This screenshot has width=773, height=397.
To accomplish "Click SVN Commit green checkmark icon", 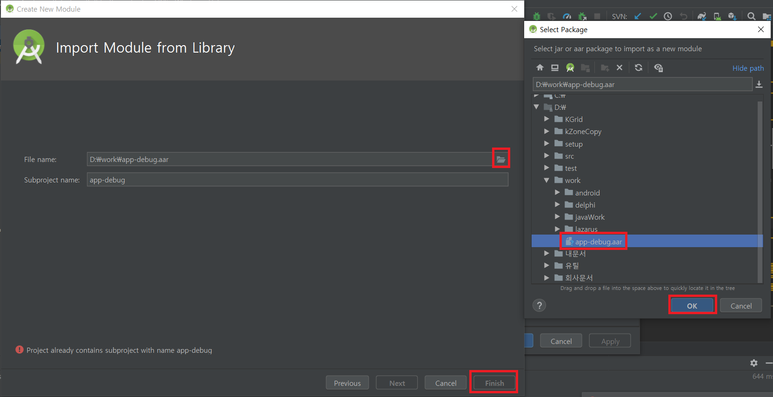I will (x=653, y=16).
